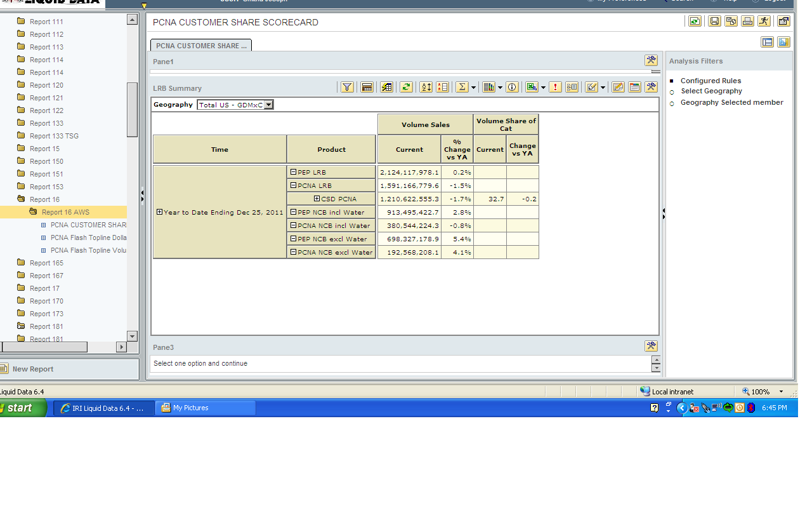Switch to My Pictures taskbar window
The height and width of the screenshot is (508, 812).
[x=206, y=408]
